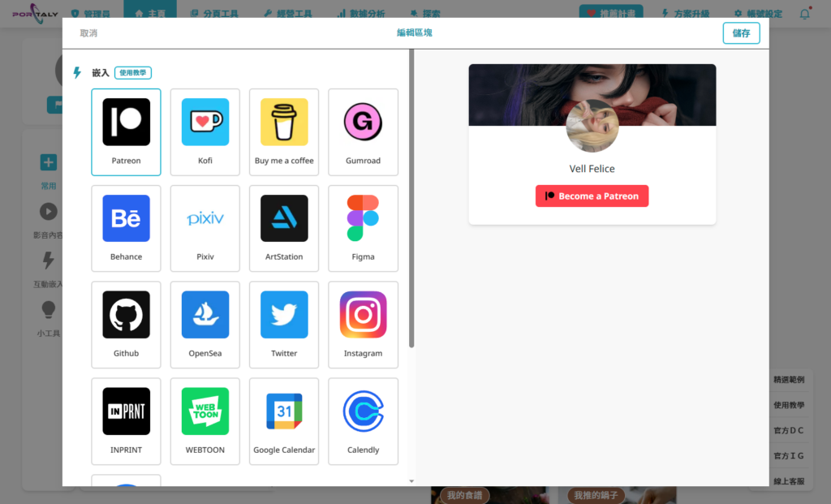Open the 互動嵌入 lightning icon category
831x504 pixels.
[x=48, y=261]
